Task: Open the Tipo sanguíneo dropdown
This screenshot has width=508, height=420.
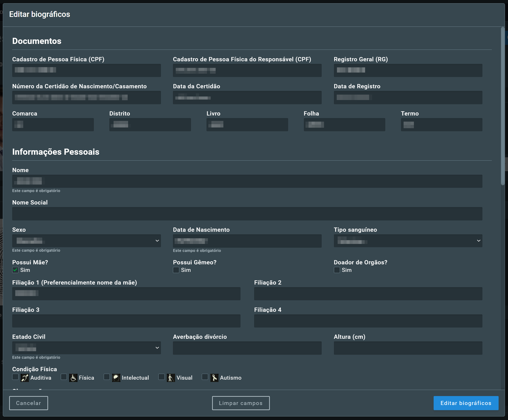Action: click(408, 241)
